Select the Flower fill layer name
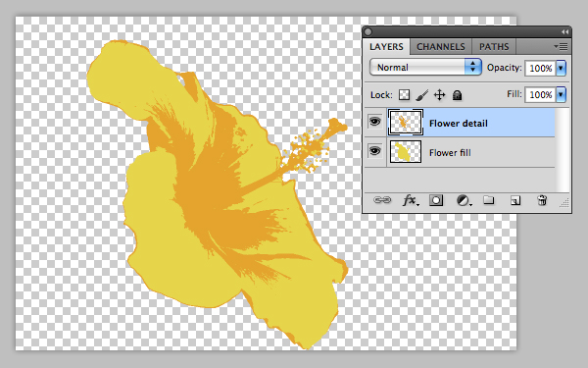The image size is (588, 368). (x=450, y=153)
